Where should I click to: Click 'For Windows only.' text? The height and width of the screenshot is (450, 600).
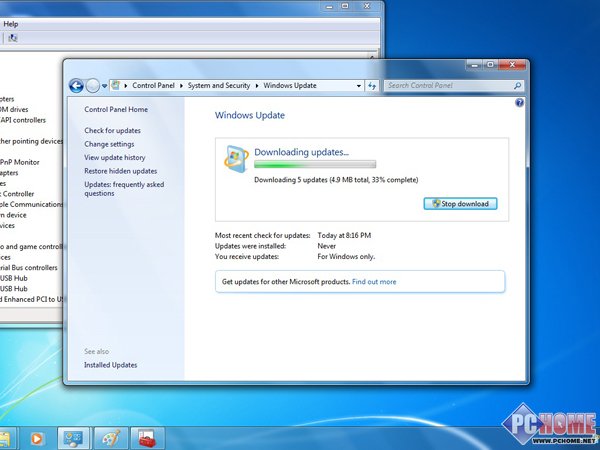click(346, 257)
